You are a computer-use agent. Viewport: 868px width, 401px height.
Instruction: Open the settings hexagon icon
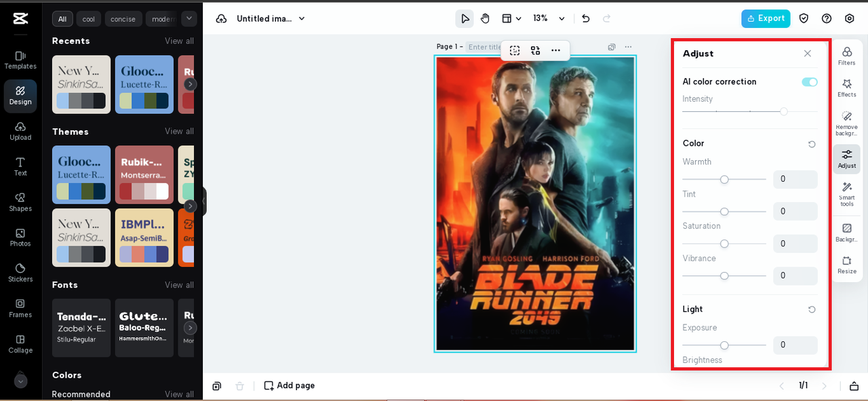850,18
